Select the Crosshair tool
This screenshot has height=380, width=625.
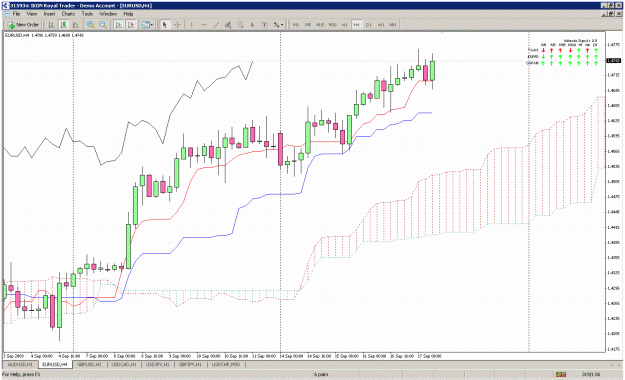(177, 25)
